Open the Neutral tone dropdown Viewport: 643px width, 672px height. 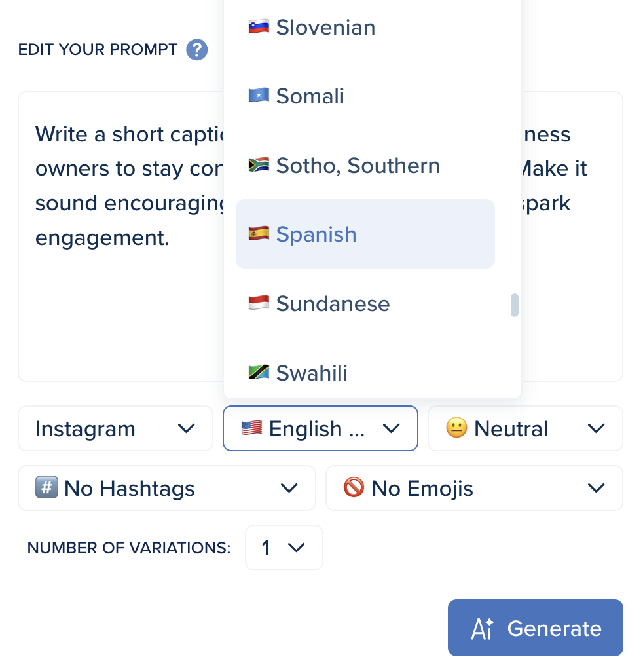click(525, 428)
